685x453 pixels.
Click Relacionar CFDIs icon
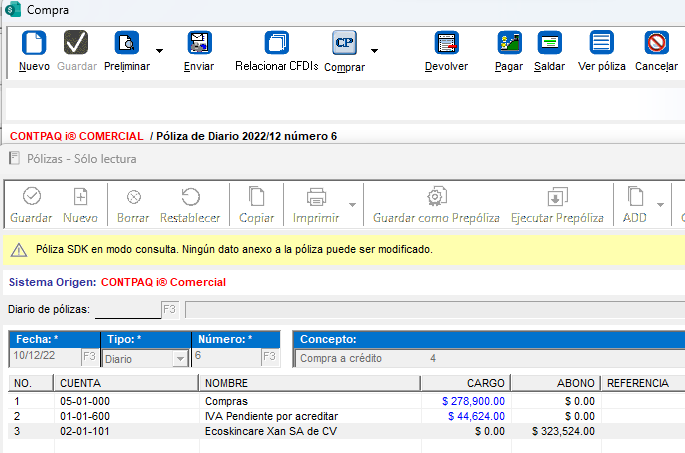point(276,43)
